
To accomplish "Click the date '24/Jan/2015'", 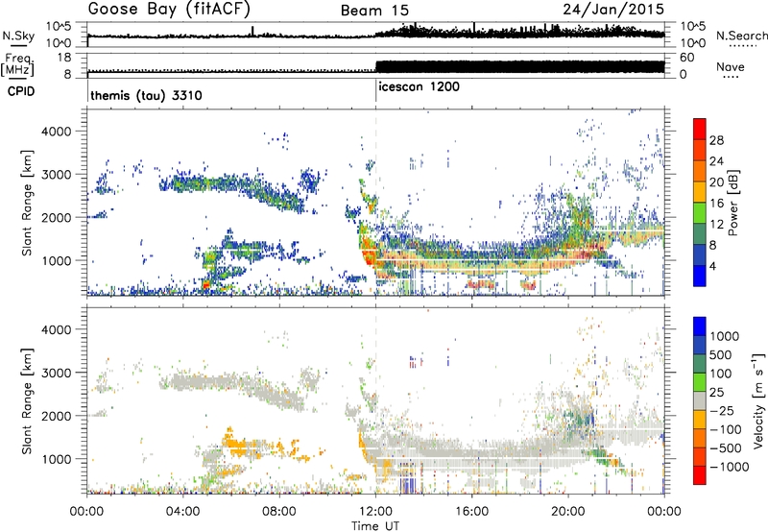I will (613, 9).
